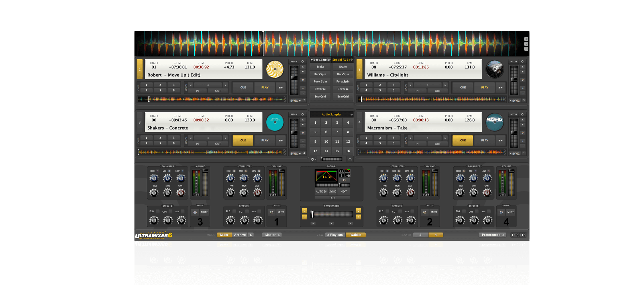Click the sampler headphone preview icon

350,159
